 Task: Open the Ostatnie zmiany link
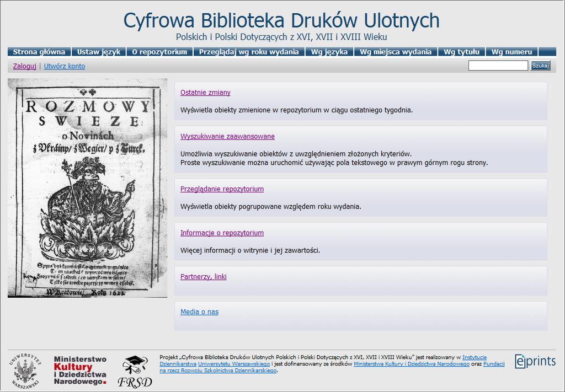(205, 93)
